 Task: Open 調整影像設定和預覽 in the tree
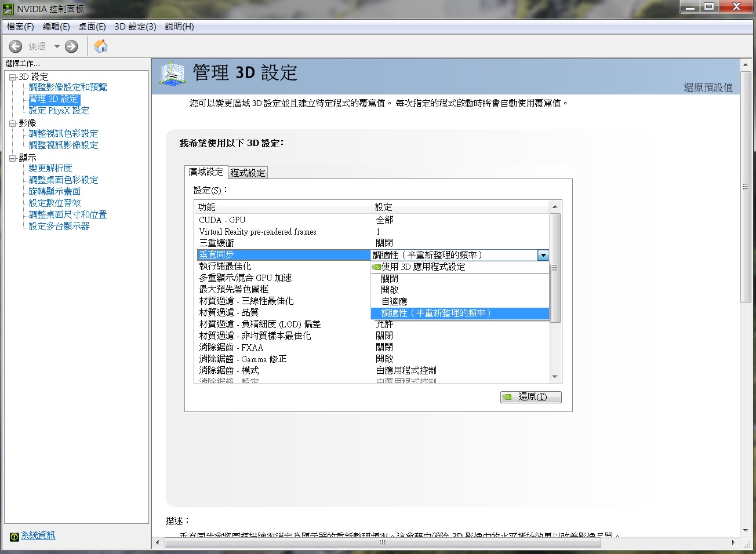(x=68, y=87)
